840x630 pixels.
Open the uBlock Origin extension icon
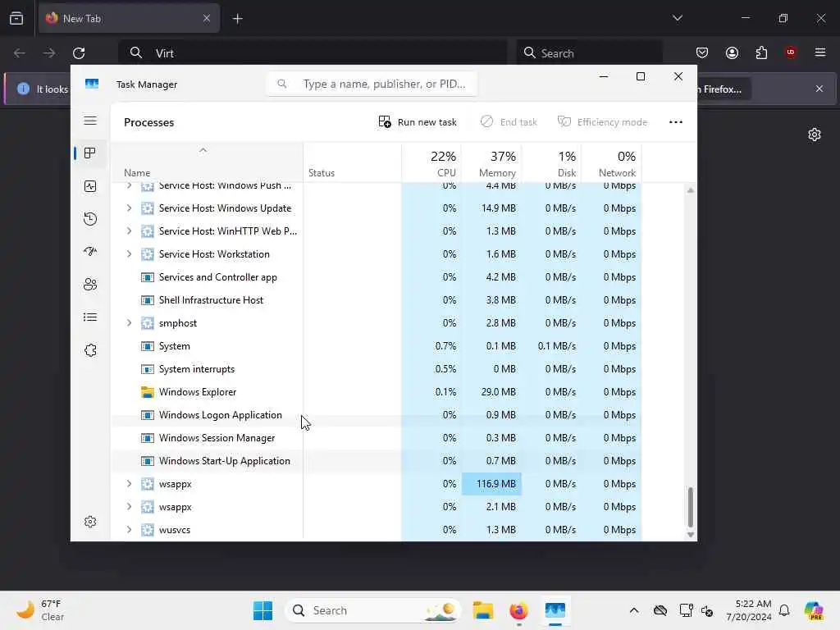791,52
